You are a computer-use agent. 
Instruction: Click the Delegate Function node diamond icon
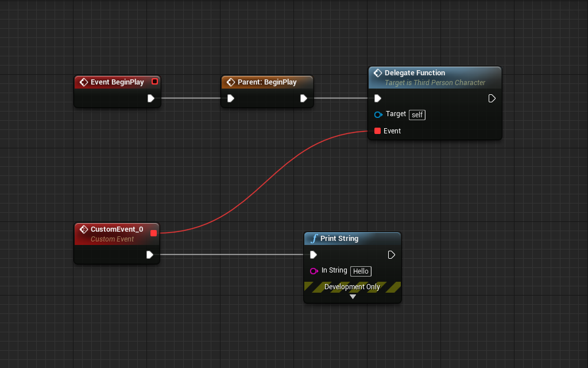pyautogui.click(x=378, y=73)
